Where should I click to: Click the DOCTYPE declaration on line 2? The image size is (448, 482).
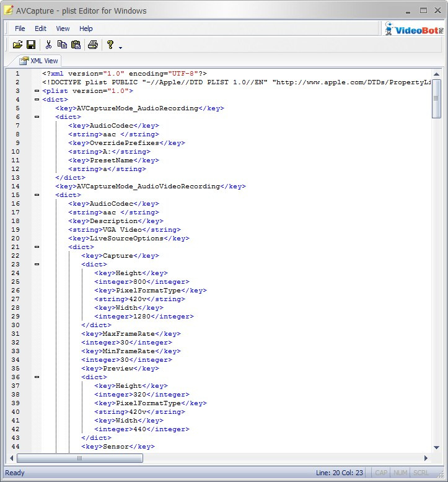tap(236, 82)
